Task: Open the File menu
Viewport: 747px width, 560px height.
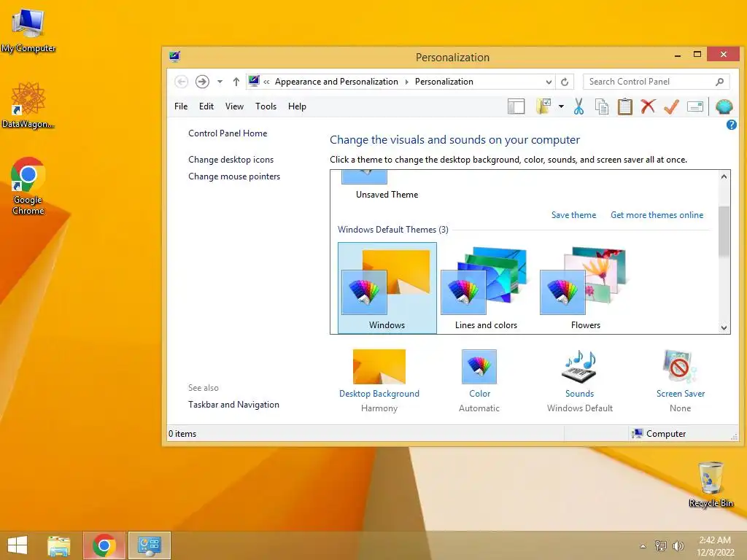Action: click(x=181, y=106)
